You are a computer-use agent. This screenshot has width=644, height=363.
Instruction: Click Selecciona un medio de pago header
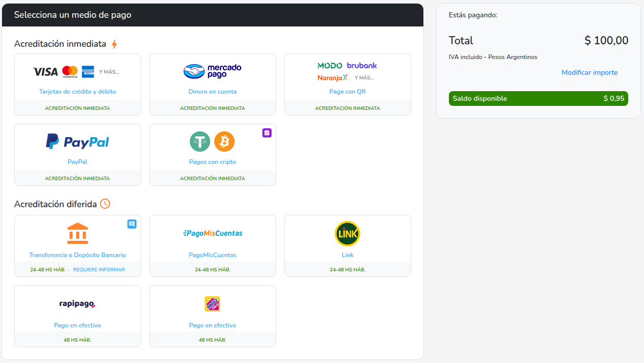73,15
